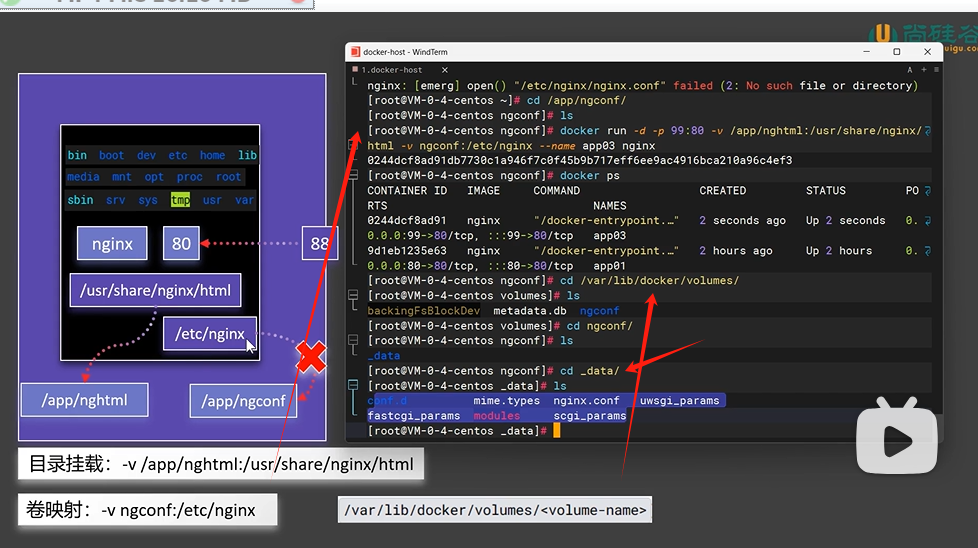Click 'sbin' directory in container listing
978x548 pixels.
(80, 200)
